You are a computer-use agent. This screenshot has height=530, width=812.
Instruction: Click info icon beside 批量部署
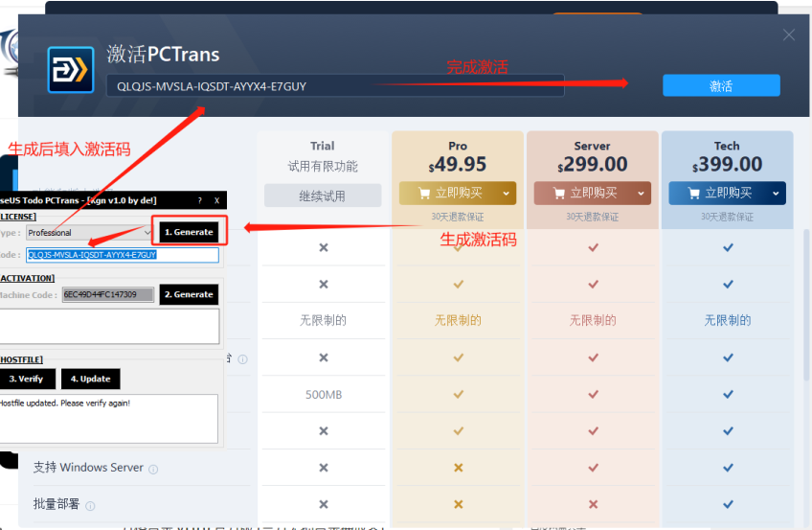(90, 506)
